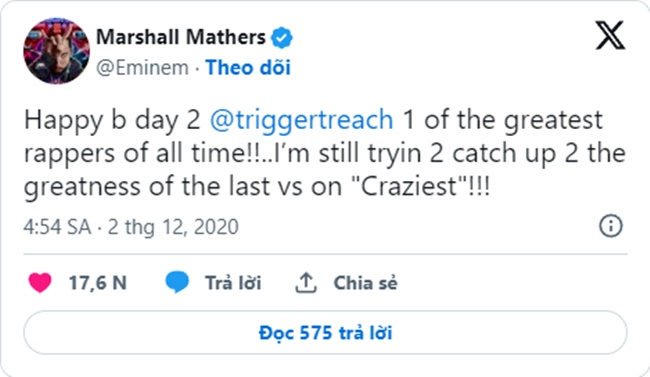650x377 pixels.
Task: Click the Trả lời reply label
Action: [x=233, y=283]
